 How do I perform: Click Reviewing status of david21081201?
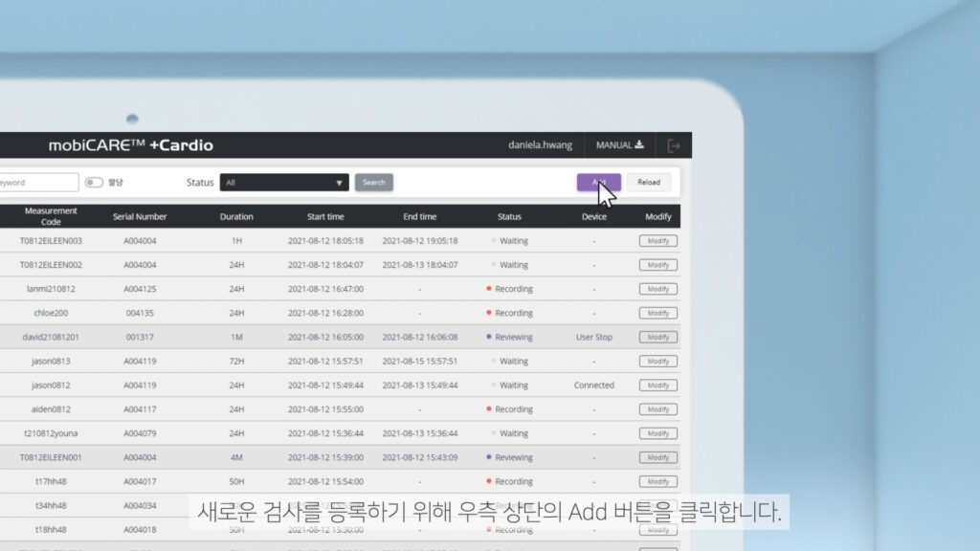coord(509,338)
